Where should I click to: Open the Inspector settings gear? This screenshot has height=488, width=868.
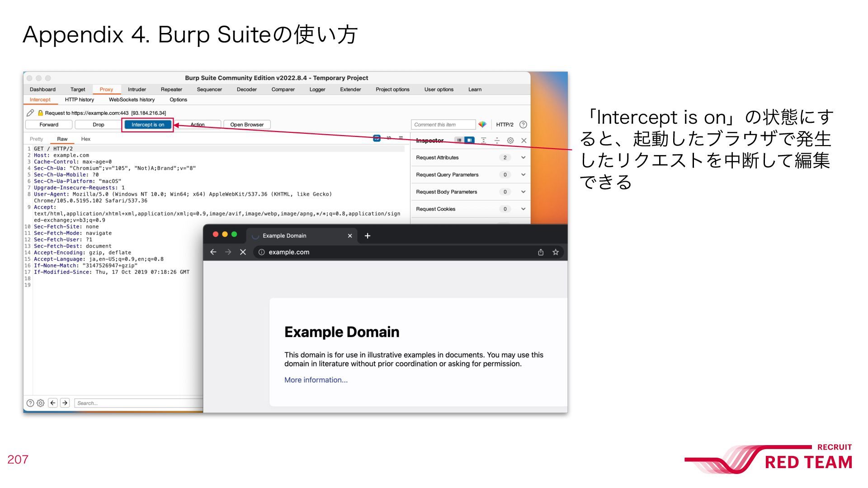coord(510,141)
